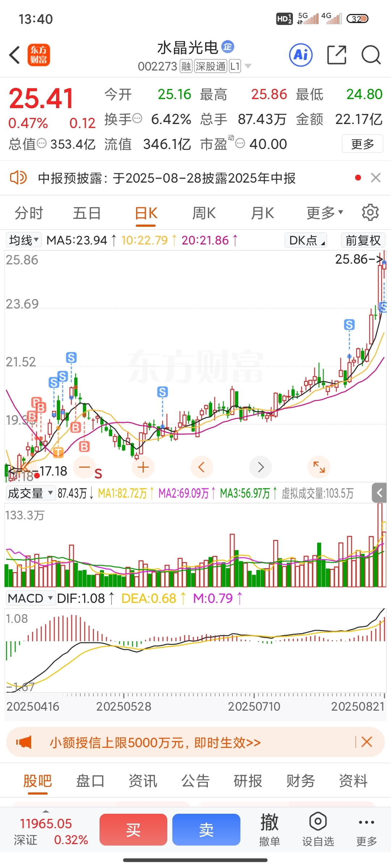Open the 成交量 indicator dropdown
This screenshot has height=868, width=391.
coord(30,493)
